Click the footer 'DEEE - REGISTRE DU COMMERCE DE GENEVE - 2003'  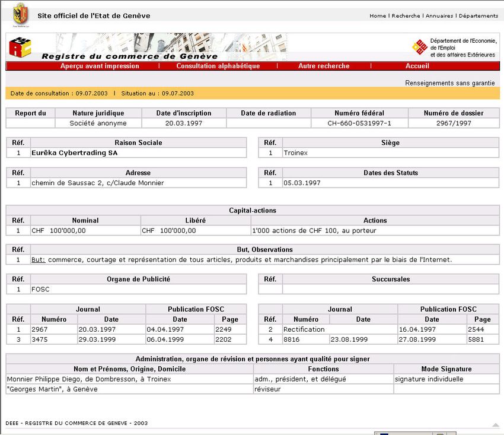coord(76,423)
